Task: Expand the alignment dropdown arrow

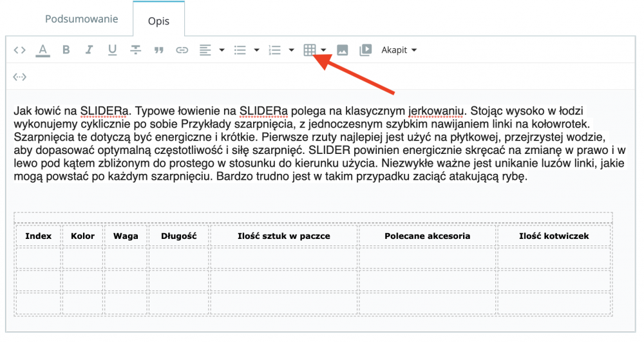Action: pyautogui.click(x=222, y=50)
